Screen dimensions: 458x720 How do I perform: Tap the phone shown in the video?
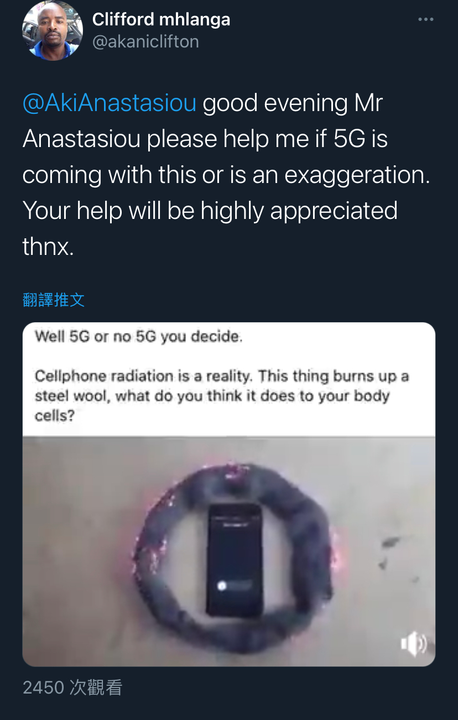point(234,560)
